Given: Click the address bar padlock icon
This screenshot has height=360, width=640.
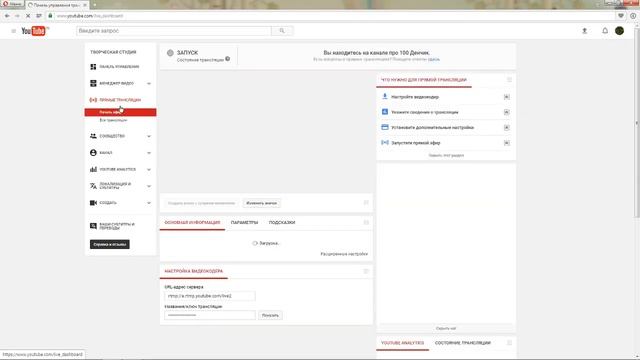Looking at the screenshot, I should click(x=50, y=16).
